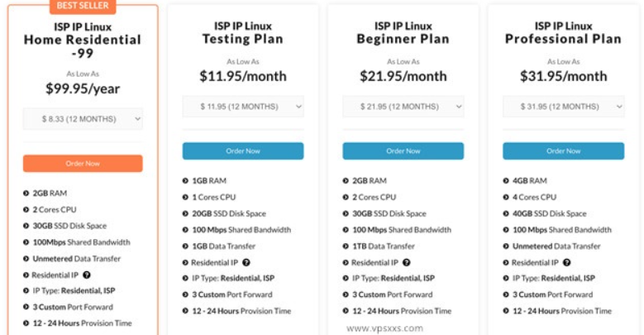Click arrow bullet beside 1GB RAM in Testing Plan

(x=185, y=180)
